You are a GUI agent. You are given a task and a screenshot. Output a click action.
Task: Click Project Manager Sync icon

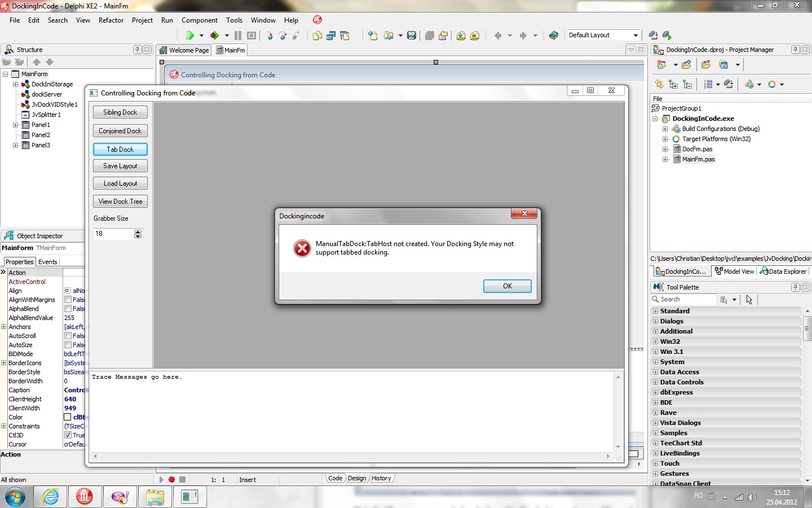659,84
